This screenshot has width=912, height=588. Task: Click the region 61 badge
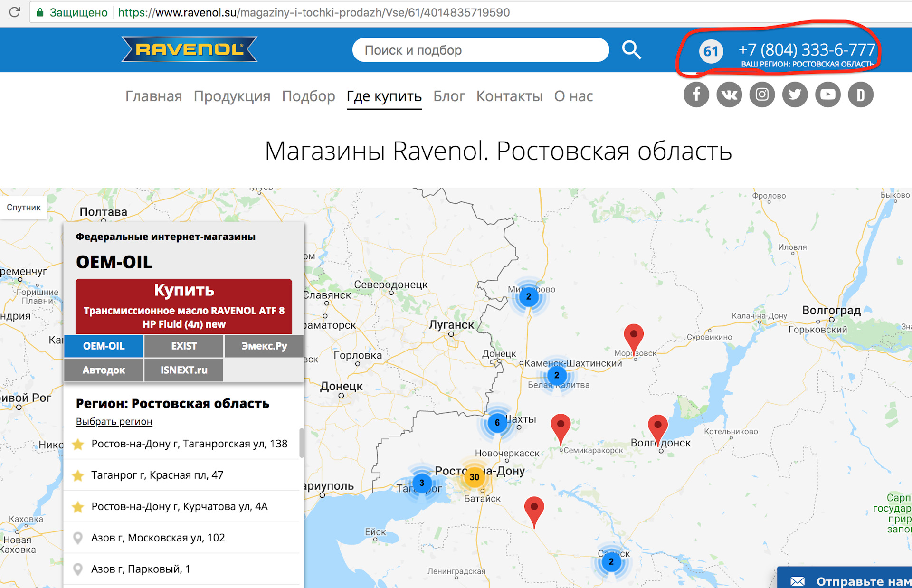[x=711, y=51]
